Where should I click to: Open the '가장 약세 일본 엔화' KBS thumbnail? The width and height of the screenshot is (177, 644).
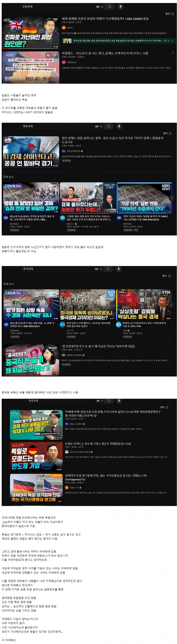coord(144,198)
